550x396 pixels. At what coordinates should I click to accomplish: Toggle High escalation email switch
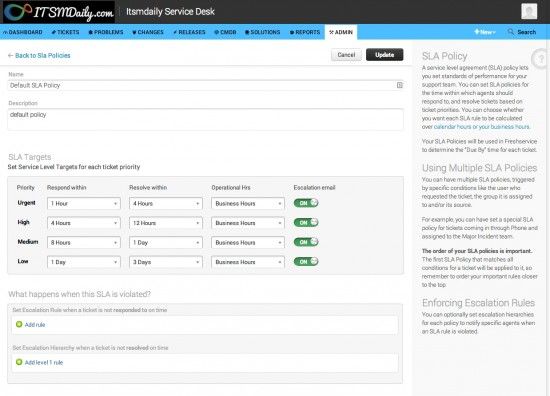click(x=306, y=222)
